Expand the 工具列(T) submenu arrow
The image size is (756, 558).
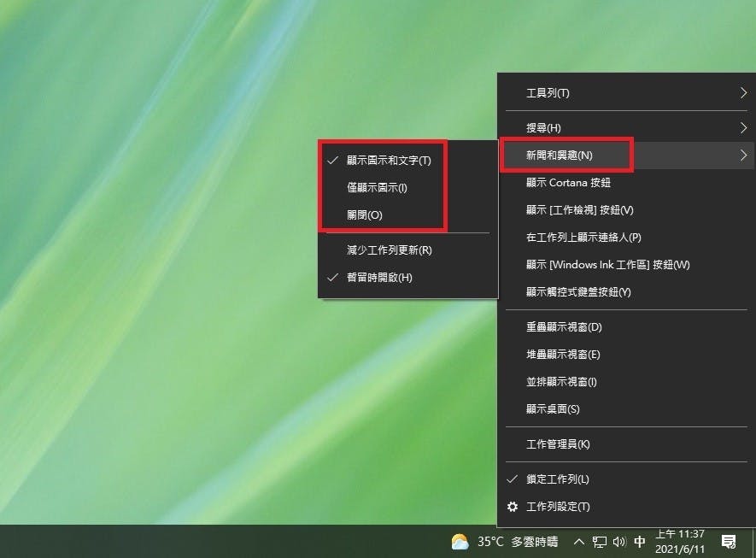tap(743, 93)
